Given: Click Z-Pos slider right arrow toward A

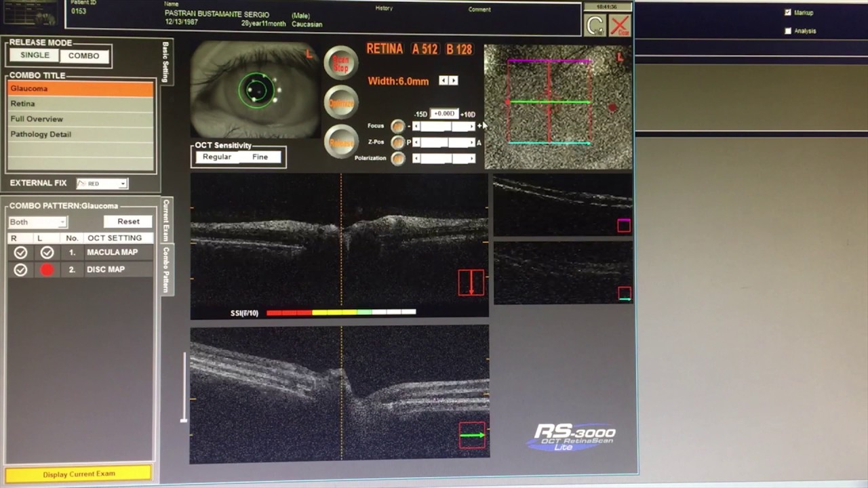Looking at the screenshot, I should [472, 142].
